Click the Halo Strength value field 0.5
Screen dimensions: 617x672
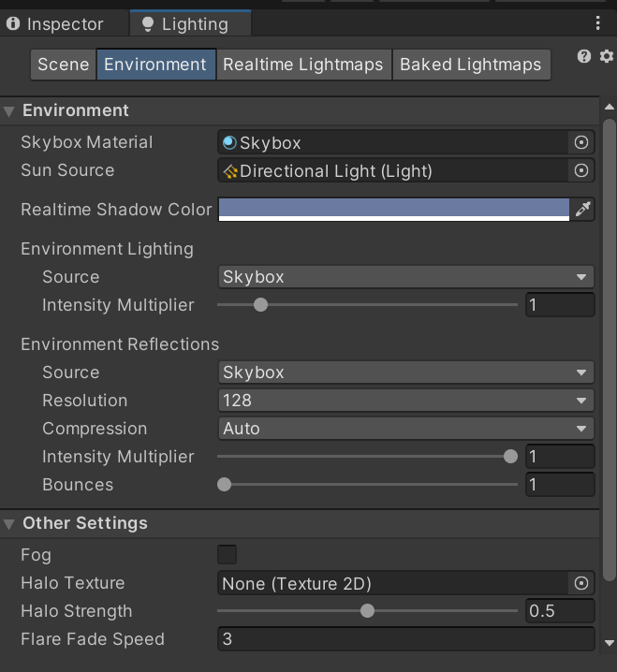tap(560, 611)
